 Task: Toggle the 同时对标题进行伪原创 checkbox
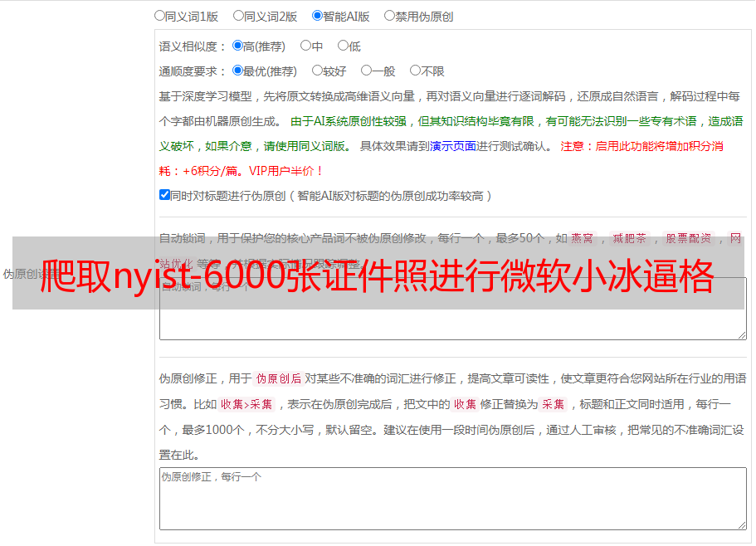pos(164,195)
